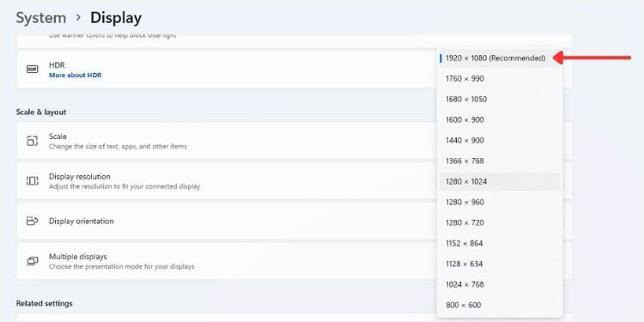Click 'Change the size of text, apps' description
This screenshot has width=644, height=322.
click(118, 146)
